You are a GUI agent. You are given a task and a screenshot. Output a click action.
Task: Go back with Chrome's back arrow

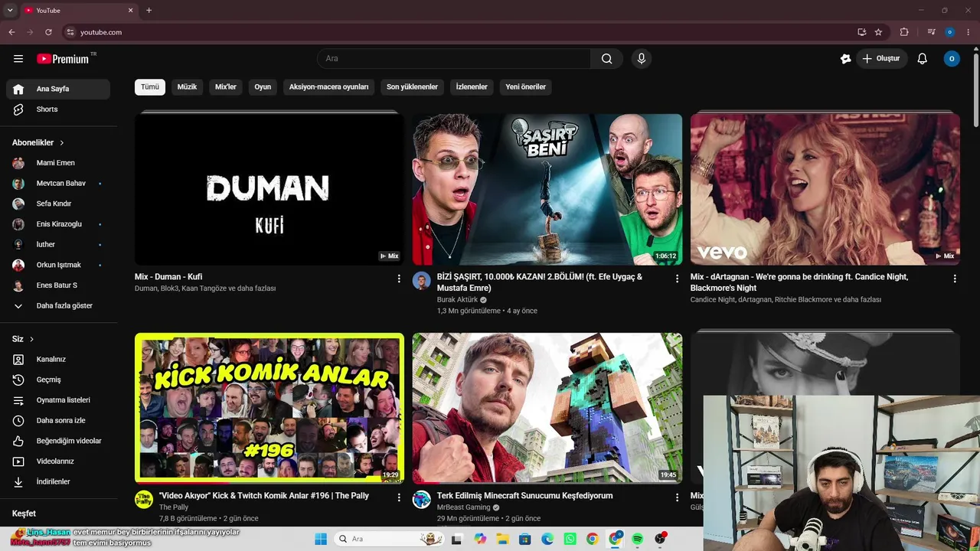(x=11, y=32)
